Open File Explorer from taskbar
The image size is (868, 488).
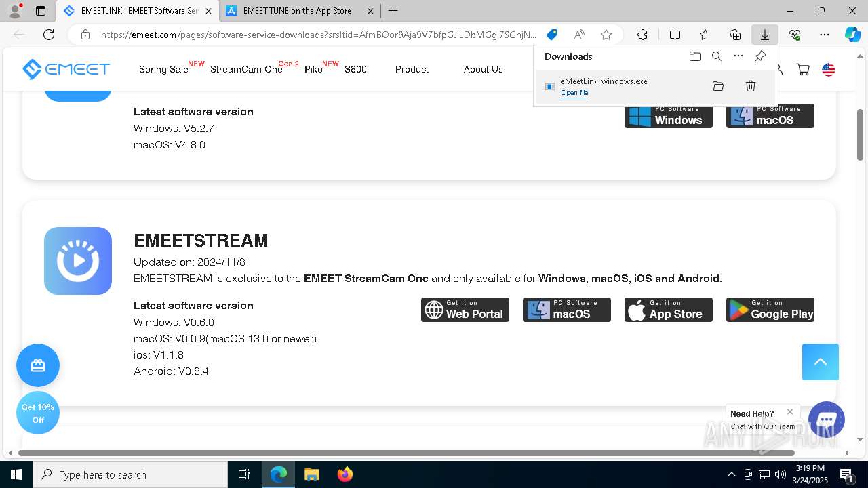pos(311,474)
